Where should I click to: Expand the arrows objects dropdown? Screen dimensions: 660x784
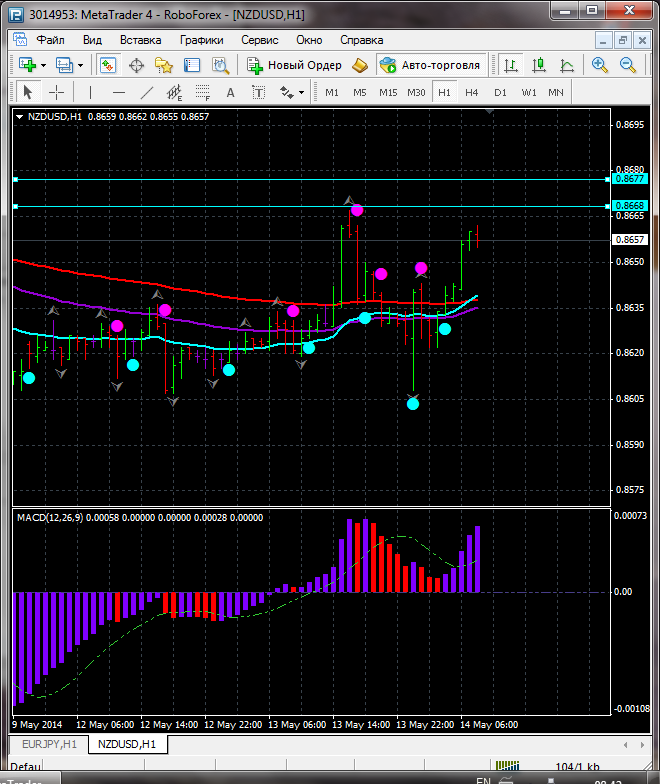301,92
